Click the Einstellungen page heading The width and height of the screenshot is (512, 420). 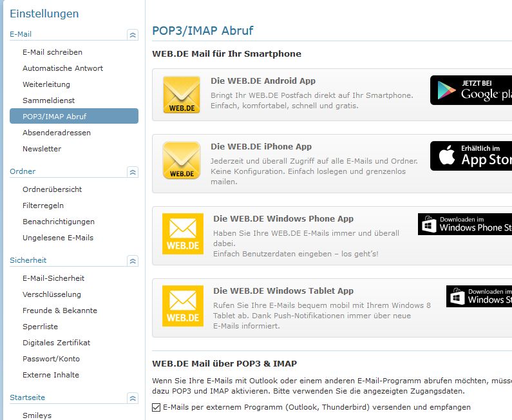pos(44,14)
